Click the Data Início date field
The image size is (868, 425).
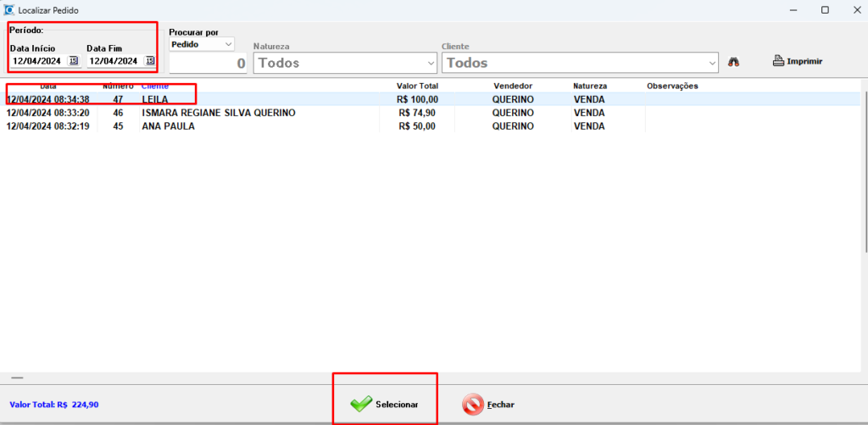[39, 61]
